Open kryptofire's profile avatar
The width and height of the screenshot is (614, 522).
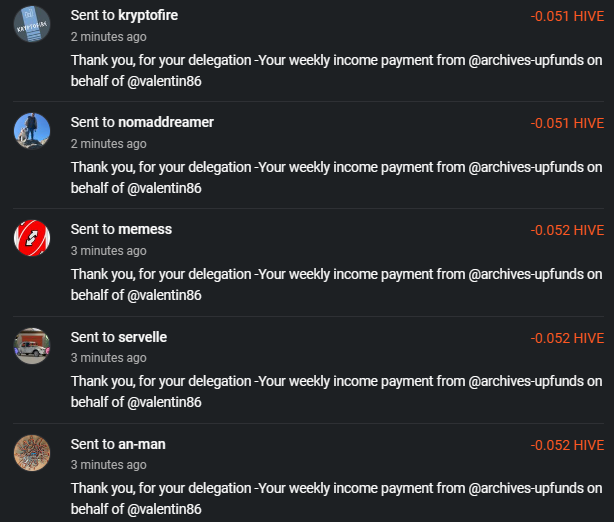coord(32,24)
